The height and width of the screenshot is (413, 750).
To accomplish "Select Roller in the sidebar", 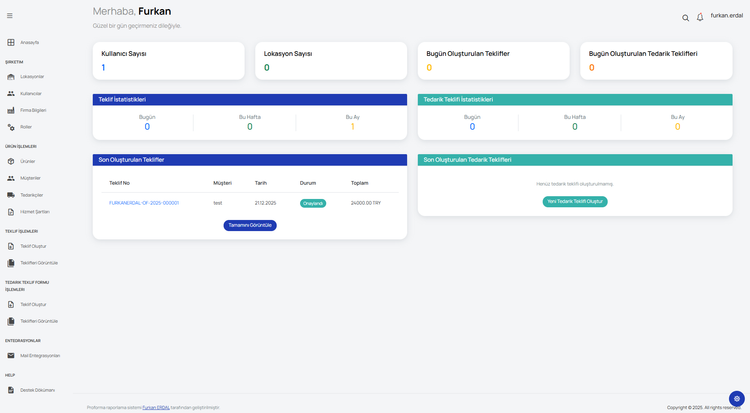I will tap(26, 127).
